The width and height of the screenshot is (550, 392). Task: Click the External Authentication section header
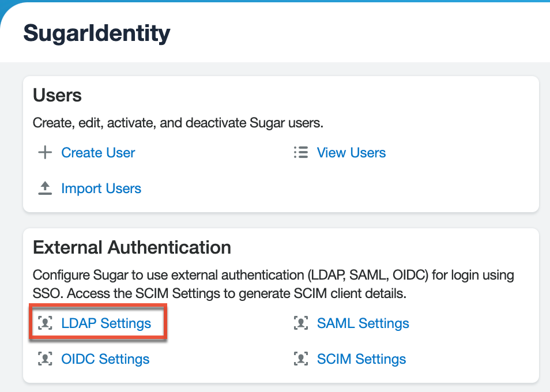(x=132, y=247)
